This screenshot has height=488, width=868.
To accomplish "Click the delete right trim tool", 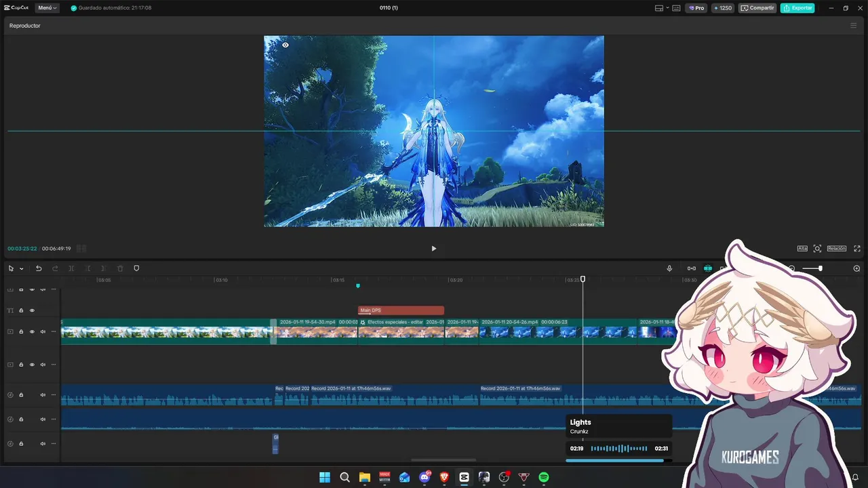I will click(104, 268).
